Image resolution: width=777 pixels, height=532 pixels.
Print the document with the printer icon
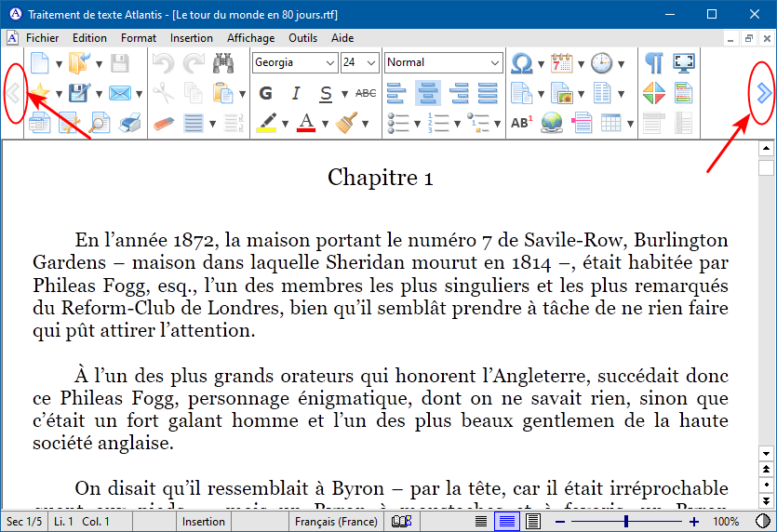(130, 123)
